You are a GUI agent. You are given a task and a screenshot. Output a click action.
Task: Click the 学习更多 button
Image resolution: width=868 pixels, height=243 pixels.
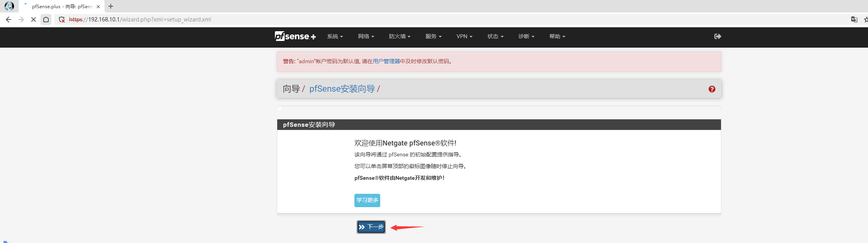pyautogui.click(x=367, y=200)
